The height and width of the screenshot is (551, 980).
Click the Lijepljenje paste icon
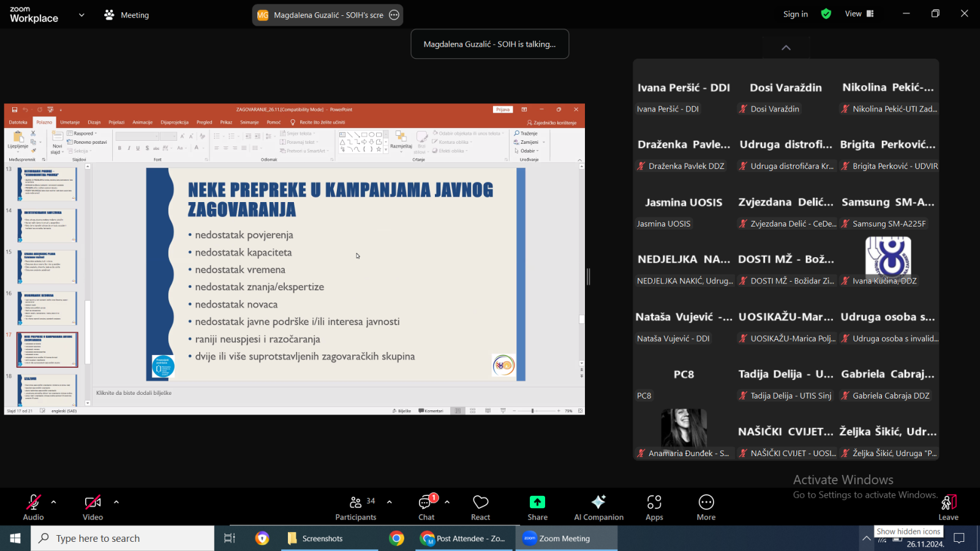(18, 137)
